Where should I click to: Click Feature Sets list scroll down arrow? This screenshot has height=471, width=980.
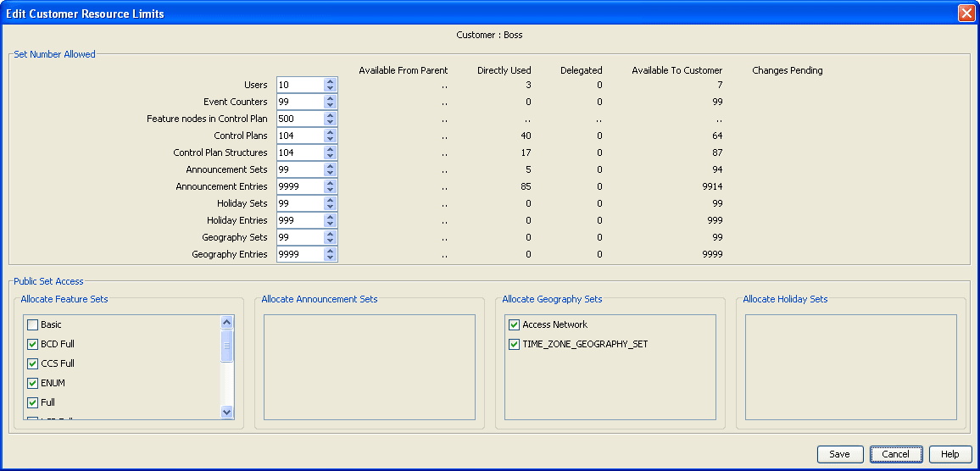click(x=227, y=412)
